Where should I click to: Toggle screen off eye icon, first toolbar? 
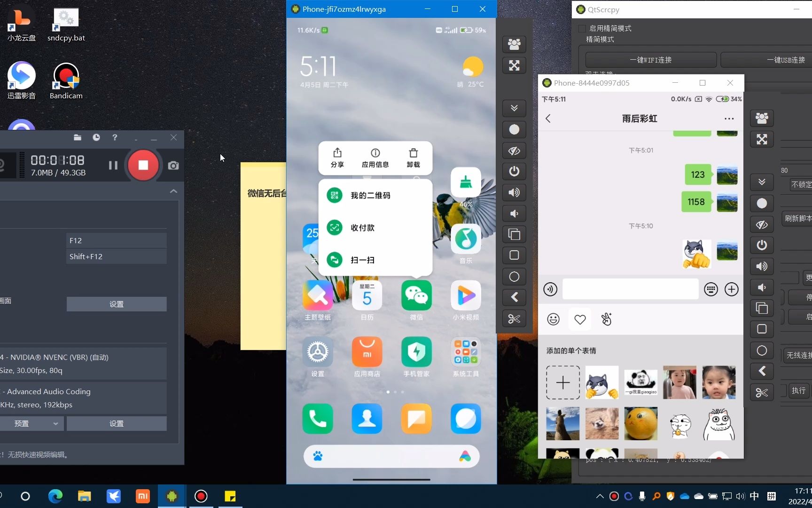(x=514, y=151)
